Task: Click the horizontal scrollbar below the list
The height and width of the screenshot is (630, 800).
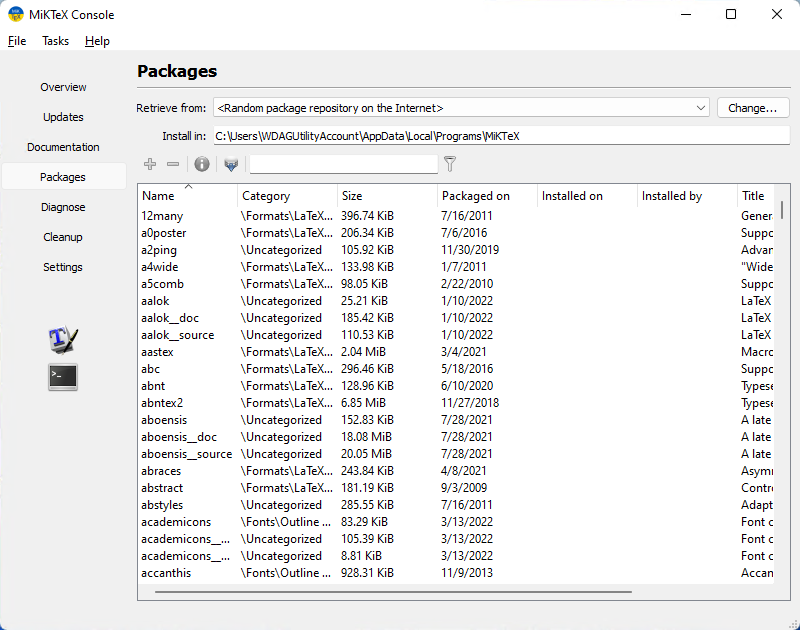Action: click(x=393, y=590)
